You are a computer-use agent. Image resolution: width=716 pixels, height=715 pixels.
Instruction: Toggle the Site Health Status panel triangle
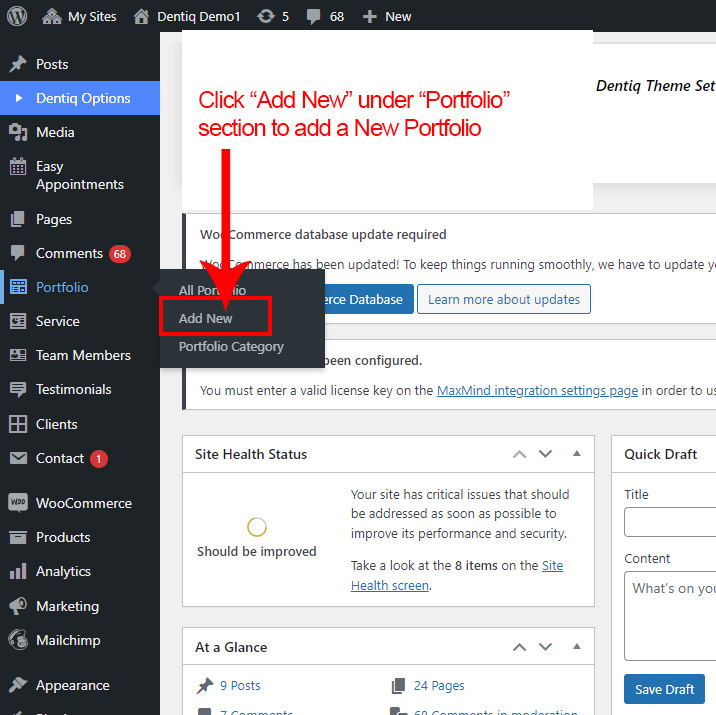[577, 454]
